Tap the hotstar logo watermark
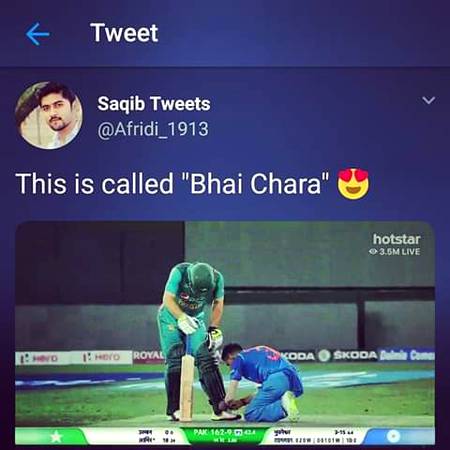Viewport: 450px width, 450px height. pos(396,239)
